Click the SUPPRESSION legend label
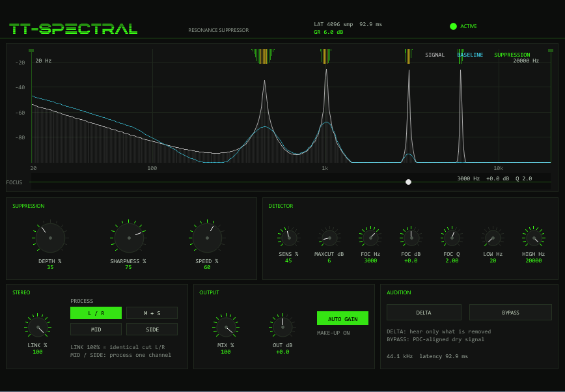This screenshot has width=565, height=392. (512, 55)
